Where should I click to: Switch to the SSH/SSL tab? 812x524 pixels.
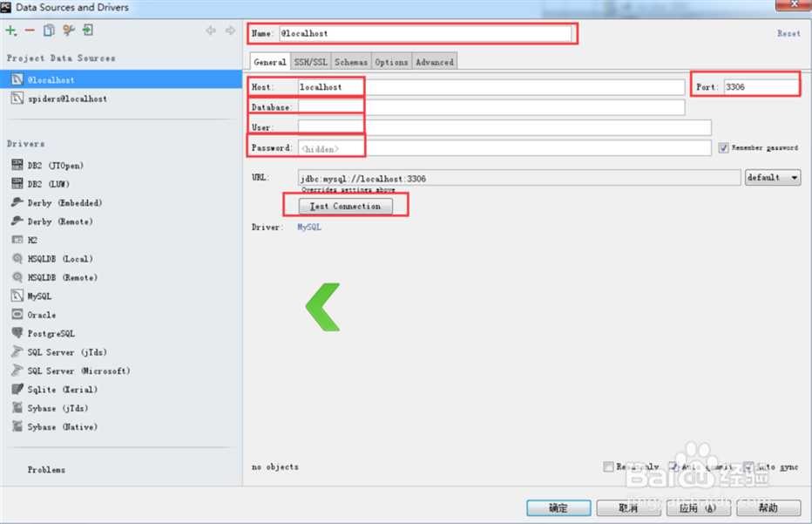pyautogui.click(x=311, y=62)
